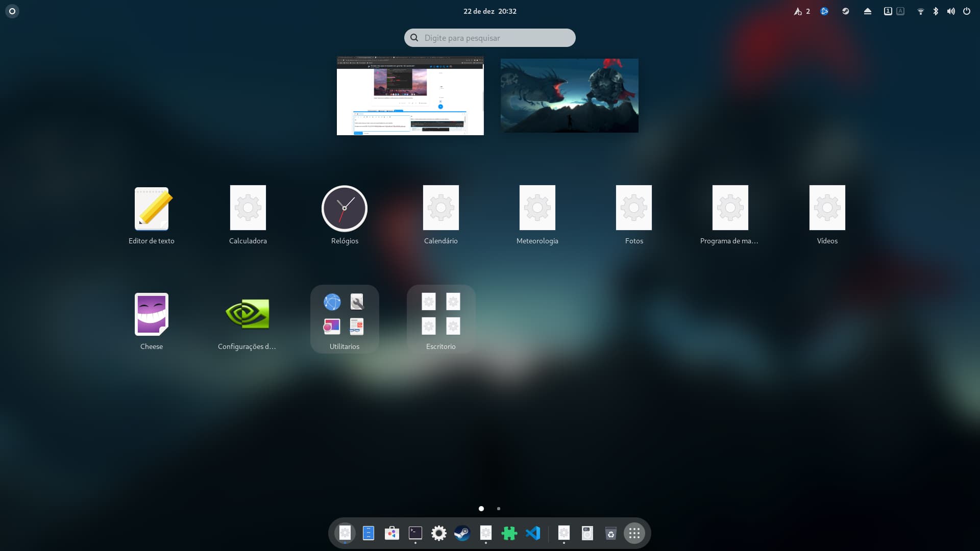
Task: Open NVIDIA Configurações app
Action: click(x=247, y=314)
